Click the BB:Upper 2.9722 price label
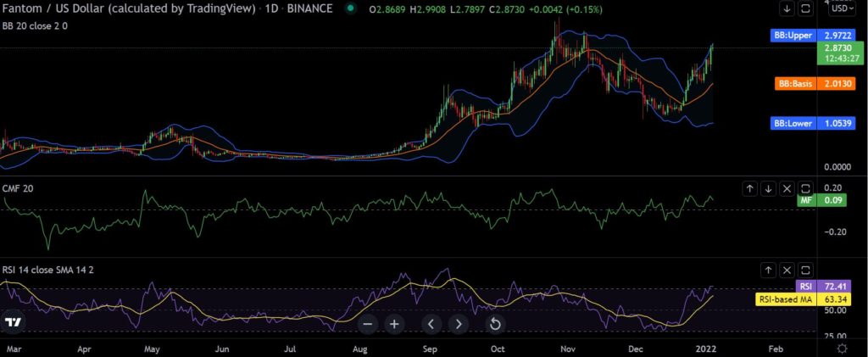The width and height of the screenshot is (868, 357). click(813, 36)
